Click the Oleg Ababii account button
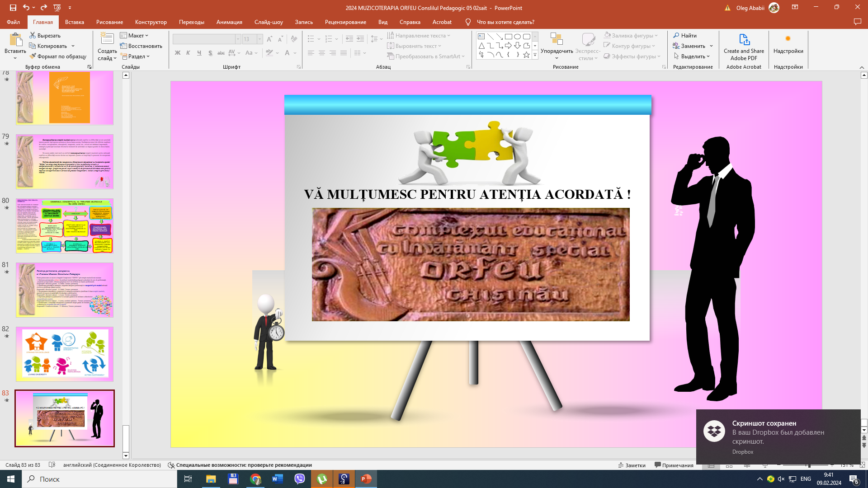This screenshot has height=488, width=868. pyautogui.click(x=757, y=8)
